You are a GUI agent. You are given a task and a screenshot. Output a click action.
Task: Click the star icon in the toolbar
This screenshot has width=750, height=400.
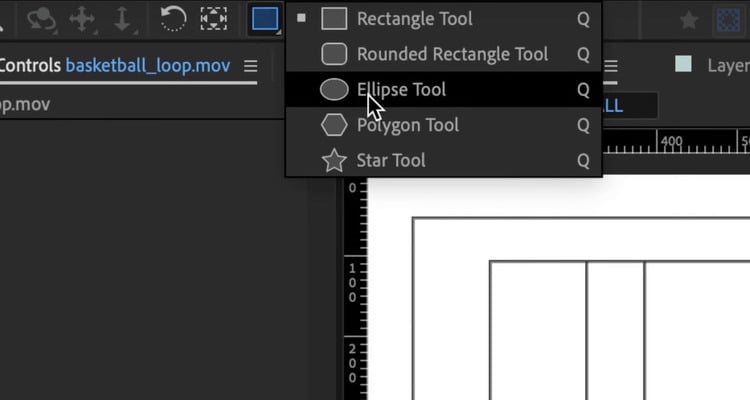pyautogui.click(x=689, y=21)
